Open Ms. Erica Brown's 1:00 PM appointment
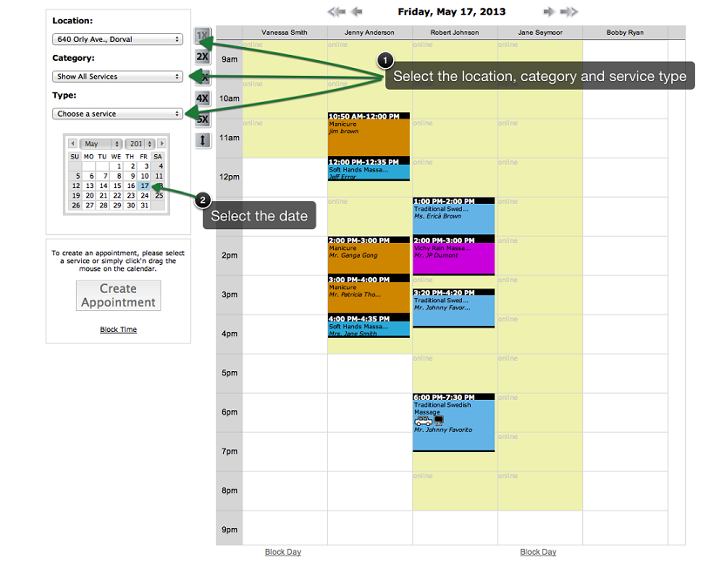Image resolution: width=714 pixels, height=588 pixels. click(x=454, y=216)
